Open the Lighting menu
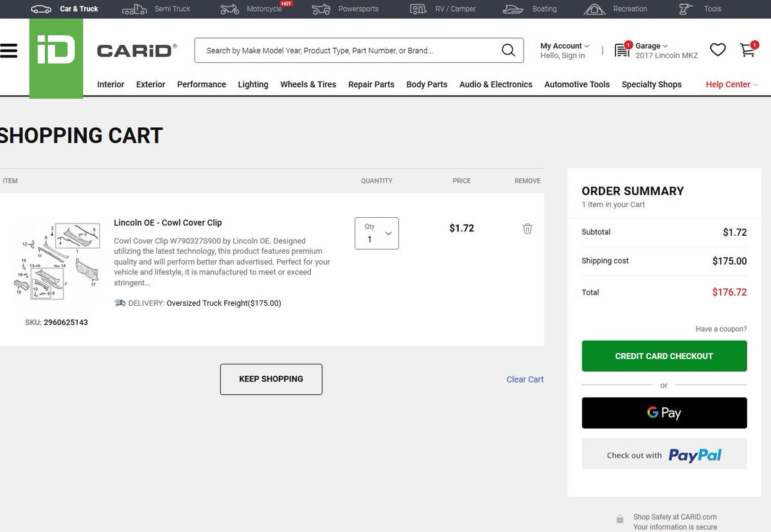The image size is (771, 532). pyautogui.click(x=253, y=84)
